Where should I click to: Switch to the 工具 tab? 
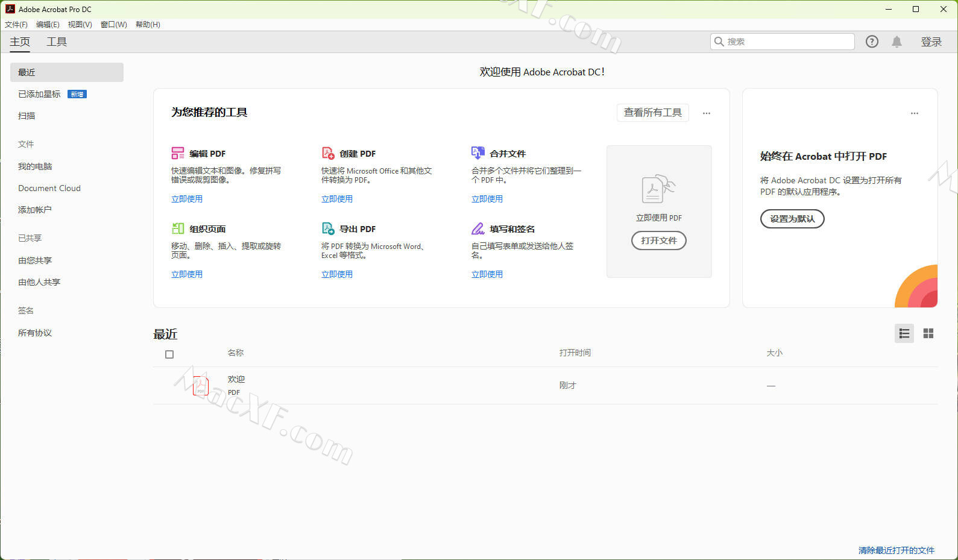pyautogui.click(x=57, y=42)
